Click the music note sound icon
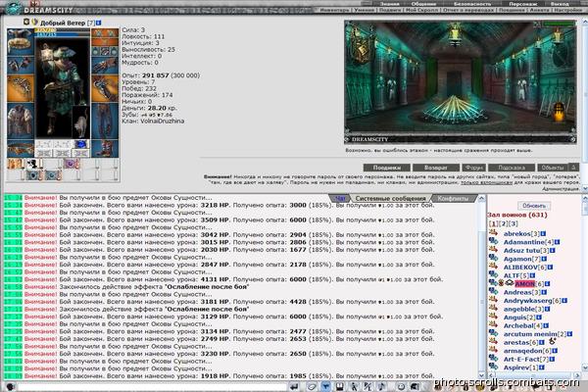Image resolution: width=588 pixels, height=392 pixels. [x=382, y=386]
